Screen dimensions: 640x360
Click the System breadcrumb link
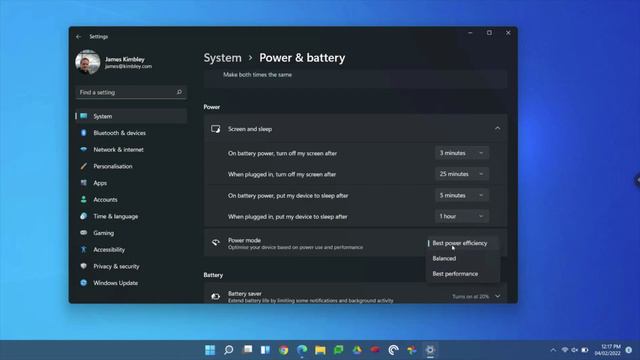(222, 58)
